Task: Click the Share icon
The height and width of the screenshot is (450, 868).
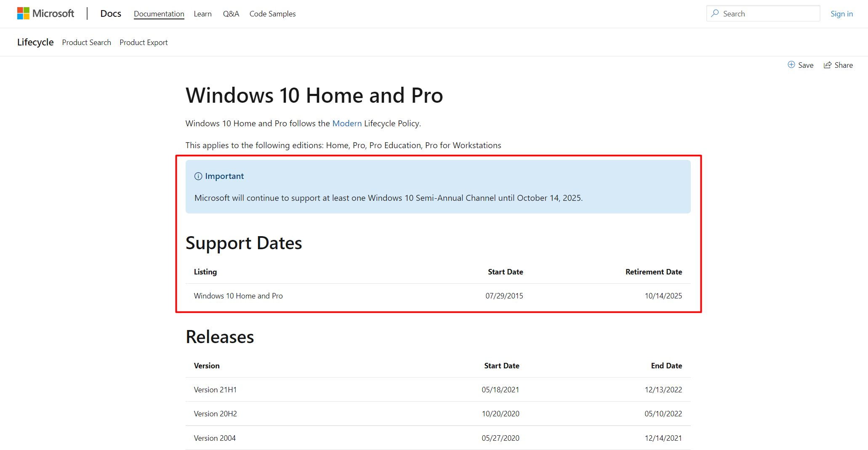Action: tap(828, 65)
